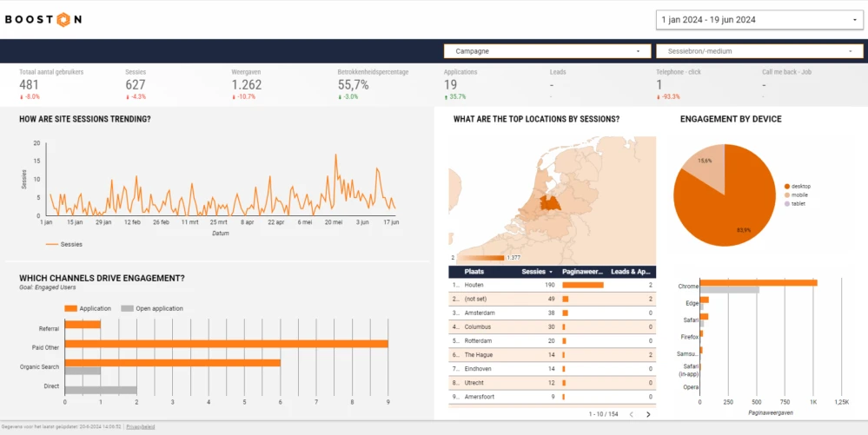Click the tablet legend dot
Viewport: 868px width, 435px height.
point(787,203)
